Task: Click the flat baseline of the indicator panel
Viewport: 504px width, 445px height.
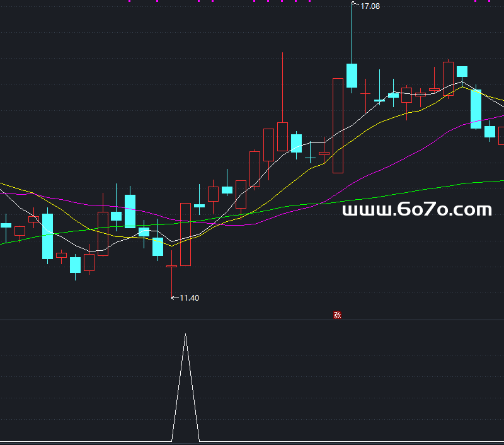Action: pyautogui.click(x=94, y=441)
